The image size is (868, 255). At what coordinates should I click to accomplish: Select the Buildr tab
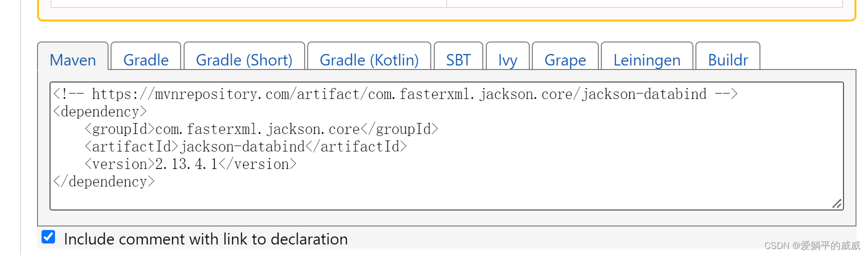(728, 56)
